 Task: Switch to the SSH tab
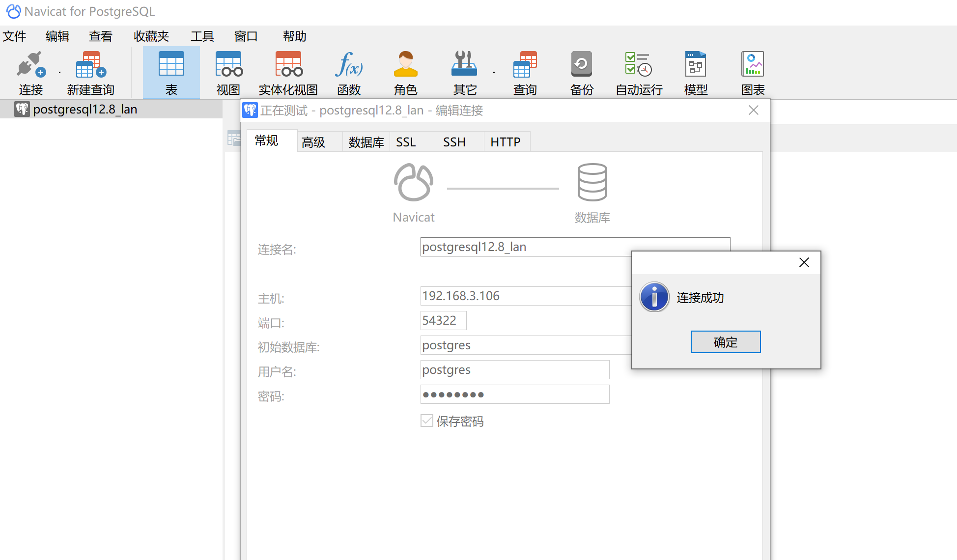coord(454,142)
